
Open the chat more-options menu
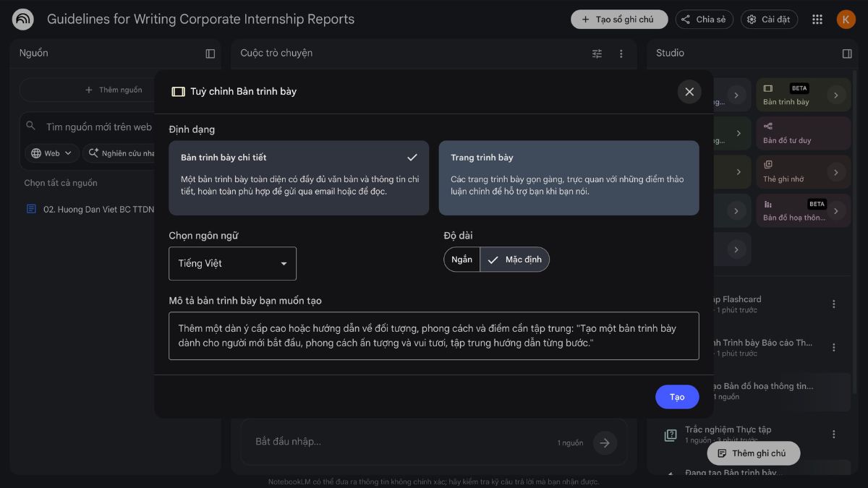[621, 53]
